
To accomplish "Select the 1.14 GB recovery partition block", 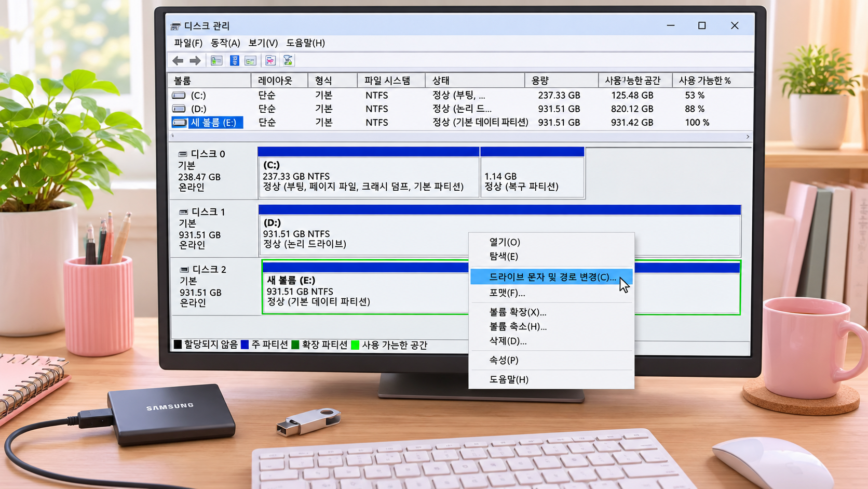I will [x=533, y=173].
